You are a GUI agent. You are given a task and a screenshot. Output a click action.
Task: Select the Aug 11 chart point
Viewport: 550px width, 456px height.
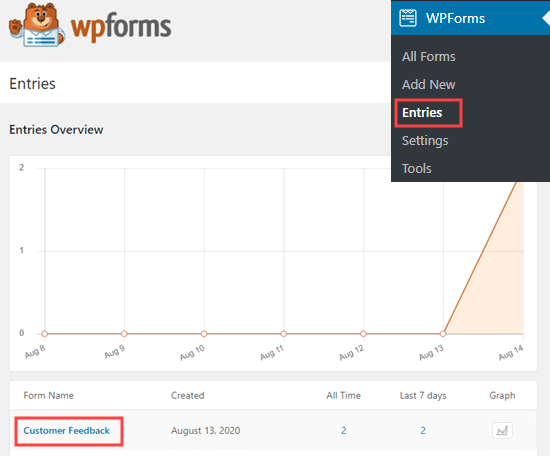284,334
